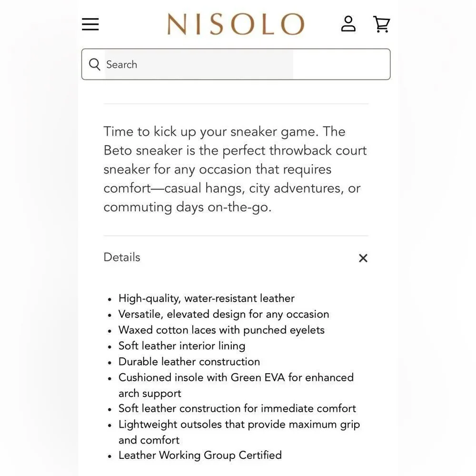The height and width of the screenshot is (476, 476).
Task: Open the user account icon
Action: point(348,24)
